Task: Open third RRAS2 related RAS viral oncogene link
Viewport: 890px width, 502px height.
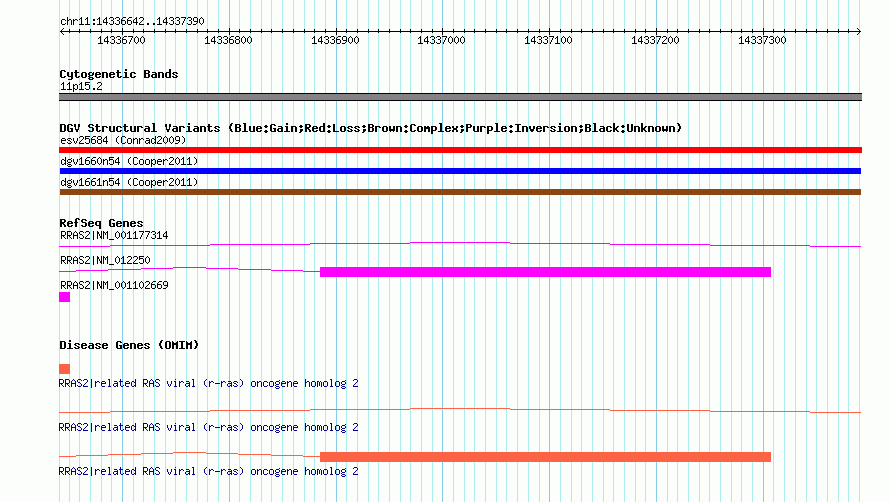Action: point(208,471)
